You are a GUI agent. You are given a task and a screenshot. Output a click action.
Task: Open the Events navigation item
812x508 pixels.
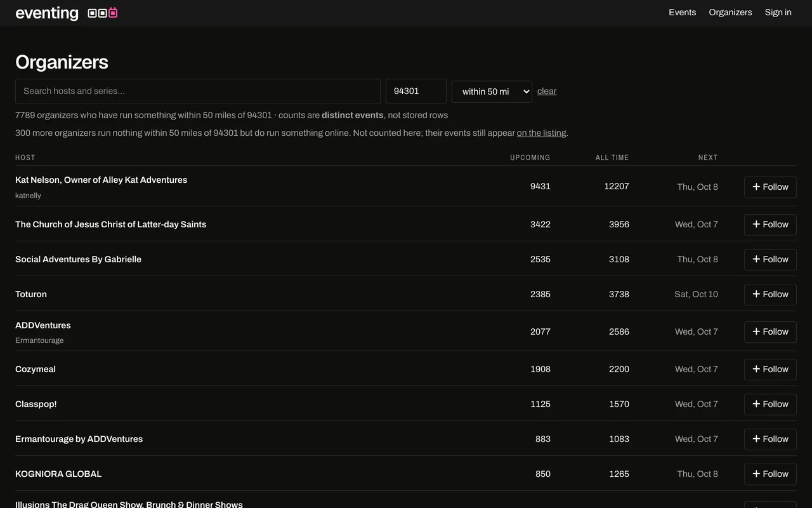click(x=682, y=12)
